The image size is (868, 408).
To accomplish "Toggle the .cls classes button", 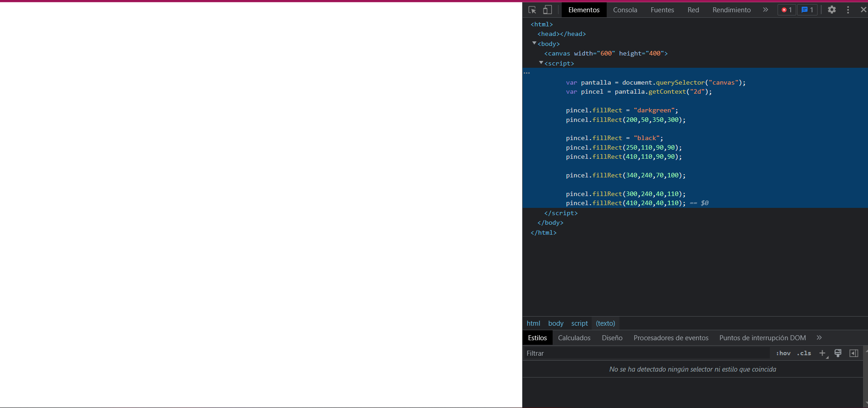I will click(804, 353).
